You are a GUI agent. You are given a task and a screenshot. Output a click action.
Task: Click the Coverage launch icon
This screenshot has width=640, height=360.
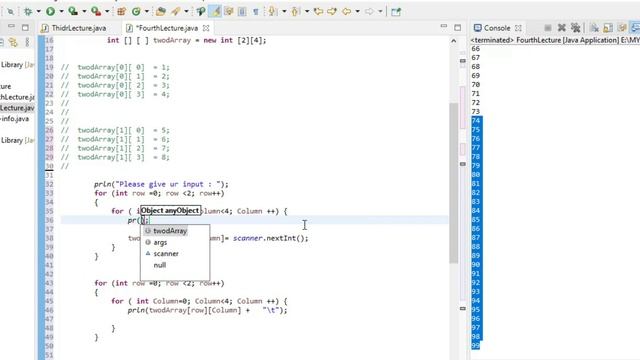coord(73,11)
